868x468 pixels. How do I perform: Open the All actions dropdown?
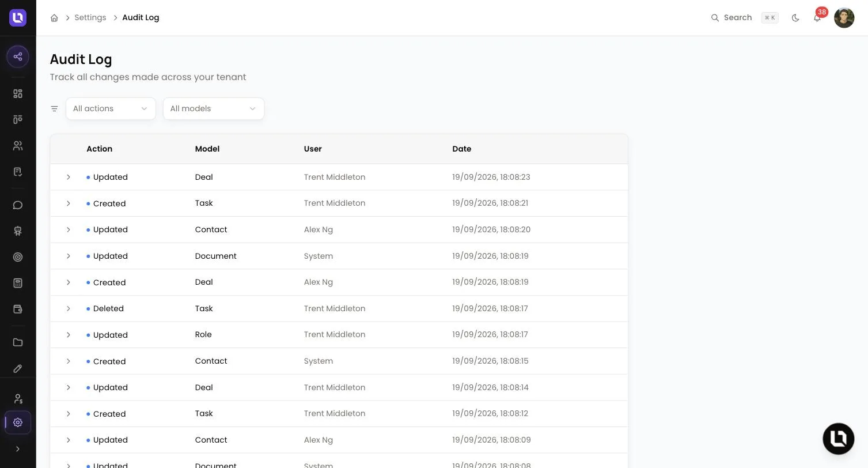pyautogui.click(x=111, y=108)
